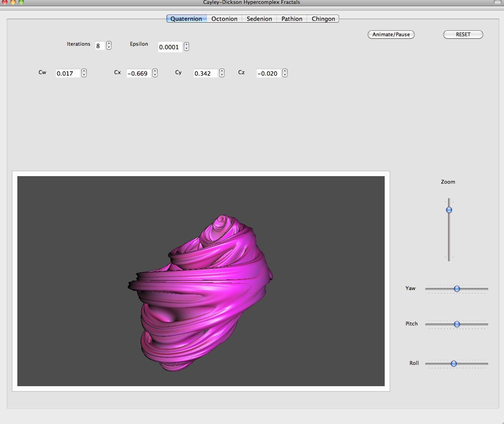
Task: Click the Yaw slider knob
Action: pyautogui.click(x=457, y=289)
